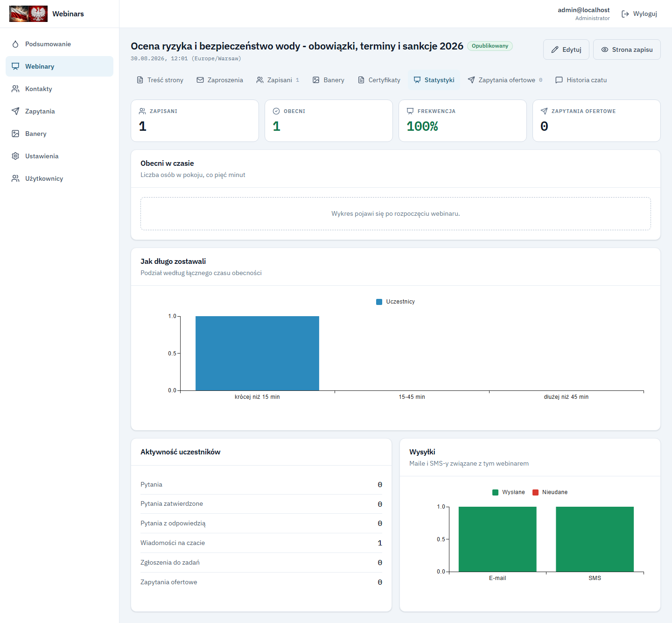672x623 pixels.
Task: Click the Użytkownicy users icon
Action: 15,178
